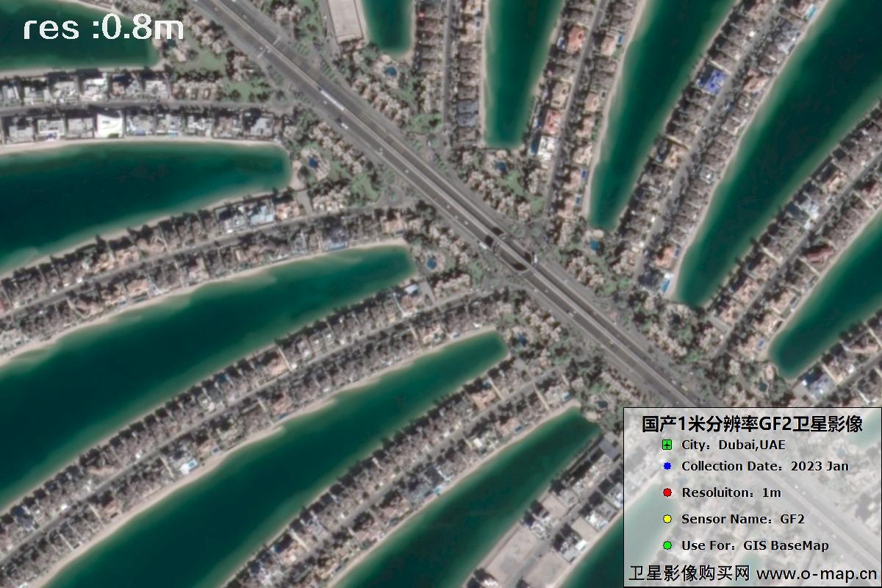Click the red Resolution legend dot

[667, 492]
